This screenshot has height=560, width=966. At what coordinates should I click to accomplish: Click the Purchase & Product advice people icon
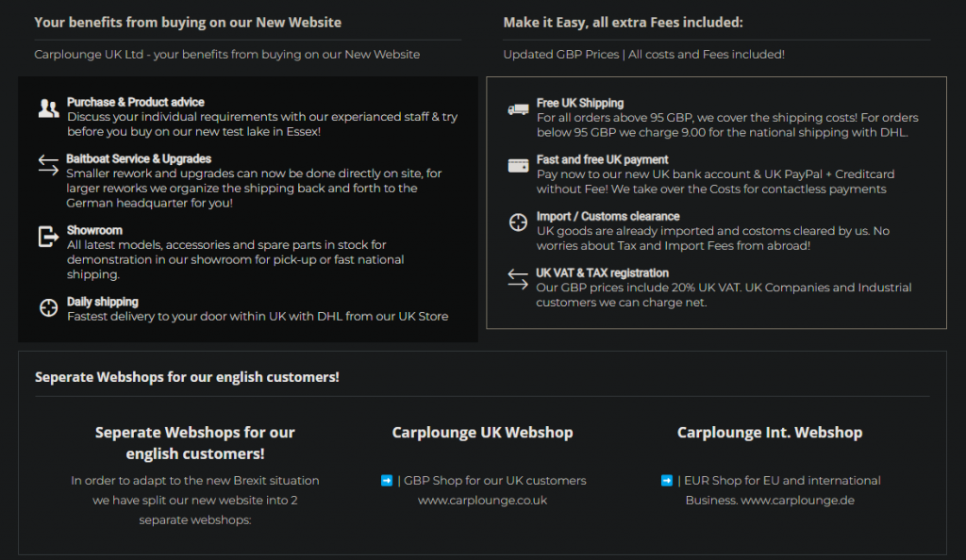tap(48, 108)
